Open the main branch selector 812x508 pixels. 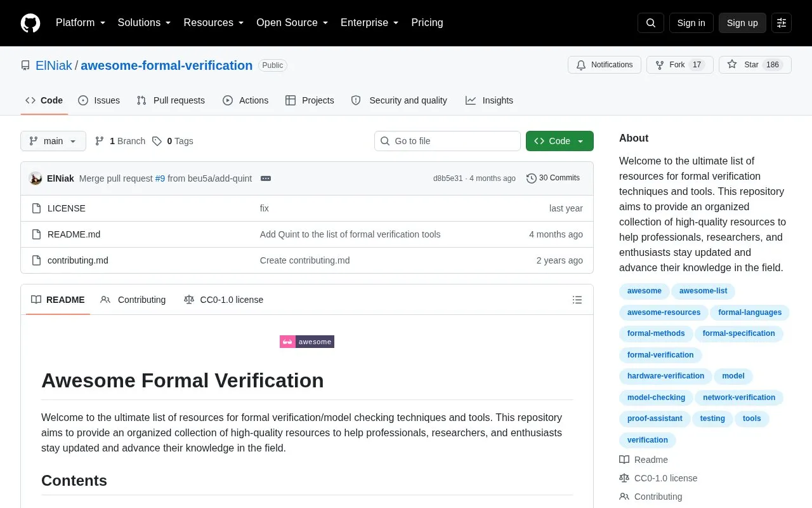pyautogui.click(x=53, y=141)
